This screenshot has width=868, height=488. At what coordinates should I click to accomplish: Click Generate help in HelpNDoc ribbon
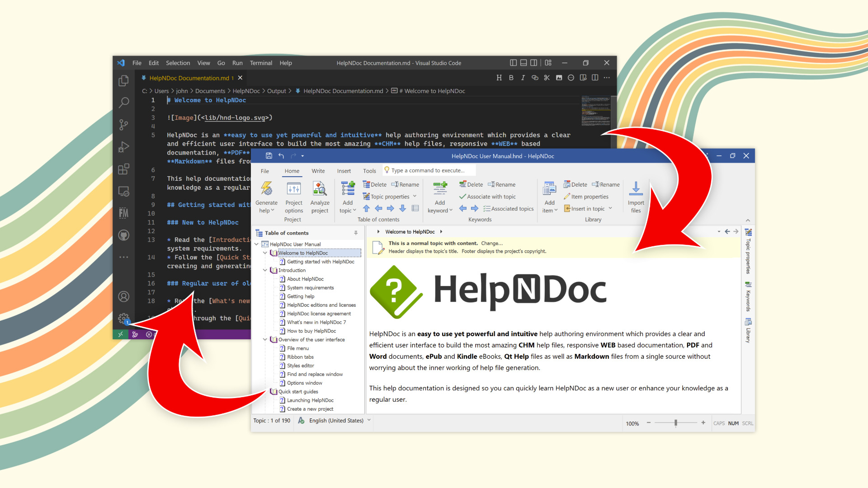266,197
